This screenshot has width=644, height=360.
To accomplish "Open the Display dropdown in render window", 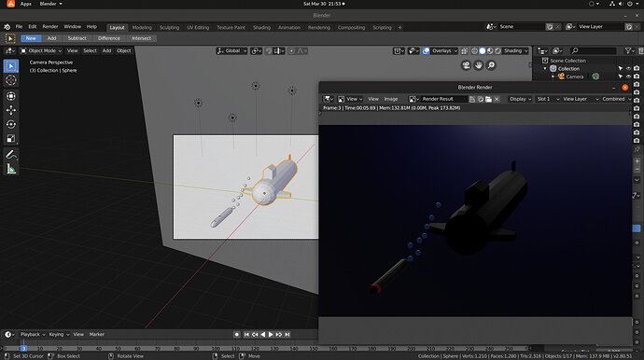I will pos(520,99).
